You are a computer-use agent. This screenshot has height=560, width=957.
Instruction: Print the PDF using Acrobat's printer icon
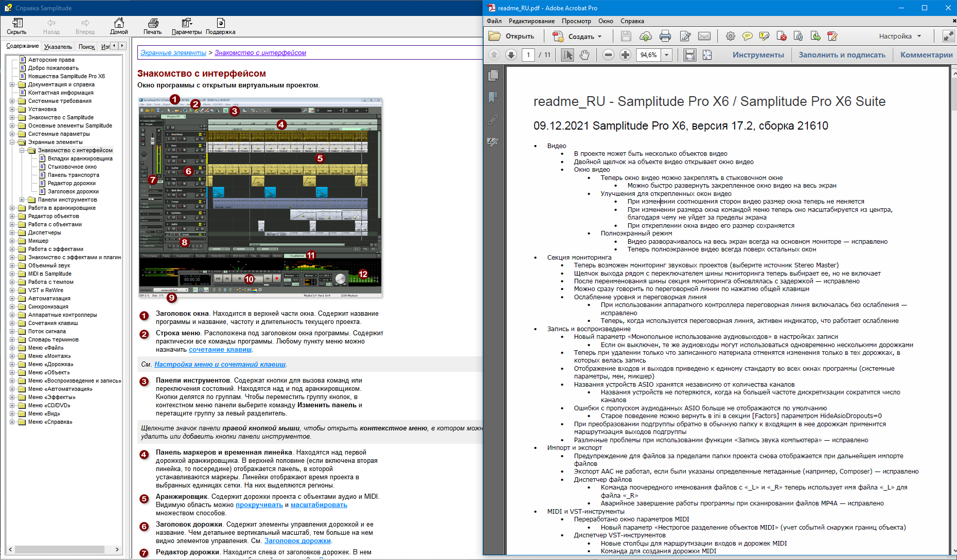coord(665,36)
